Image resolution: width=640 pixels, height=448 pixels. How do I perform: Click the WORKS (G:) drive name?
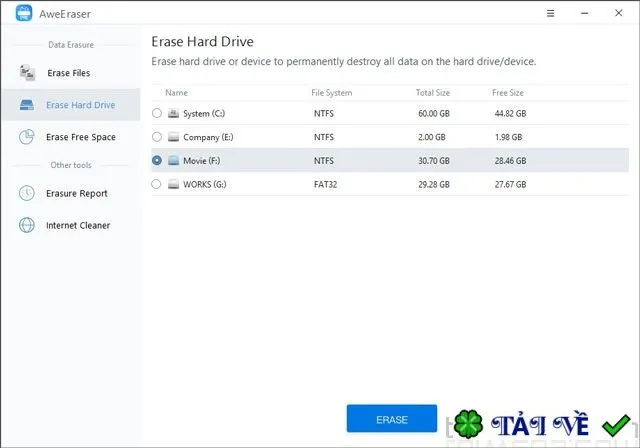204,184
